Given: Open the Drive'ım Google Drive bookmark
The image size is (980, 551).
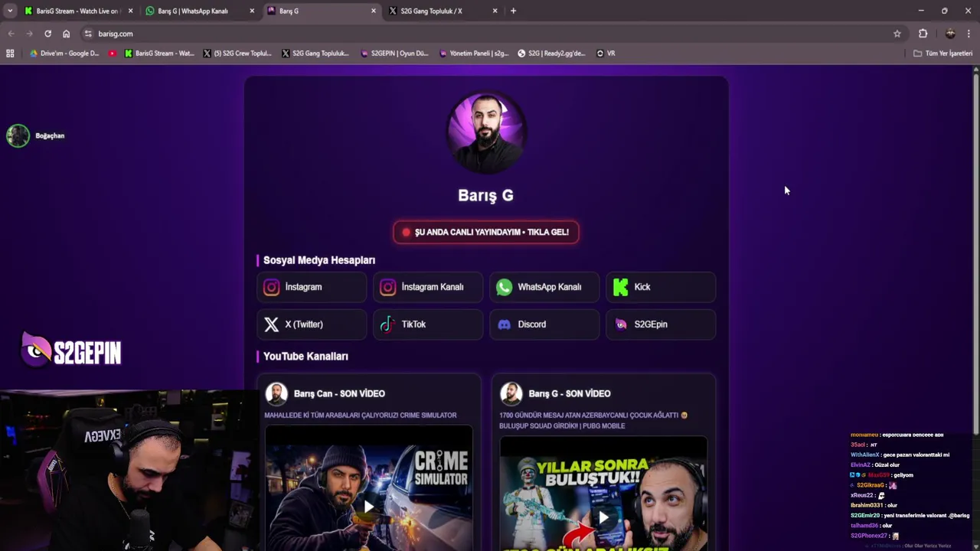Looking at the screenshot, I should (x=64, y=54).
